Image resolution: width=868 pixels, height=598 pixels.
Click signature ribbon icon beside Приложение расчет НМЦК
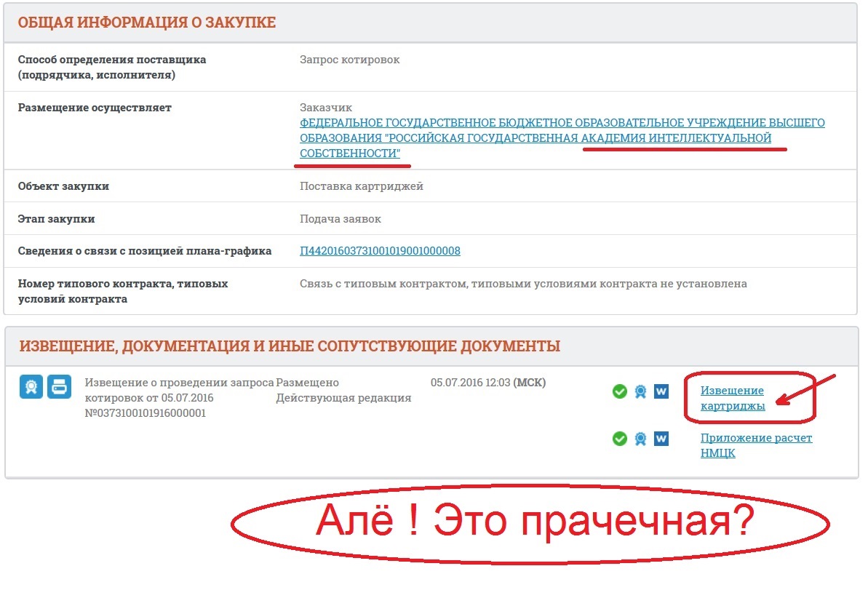pos(640,439)
